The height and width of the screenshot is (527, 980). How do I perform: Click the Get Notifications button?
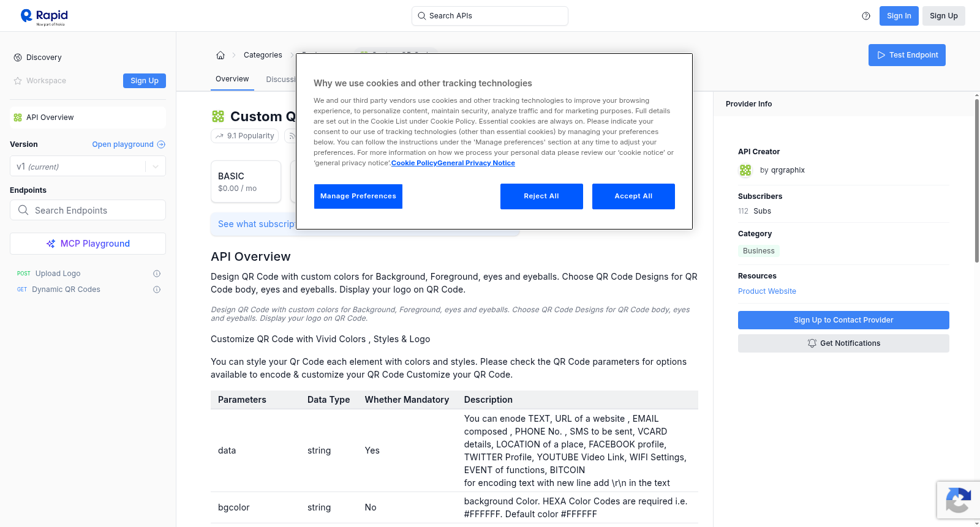point(843,343)
